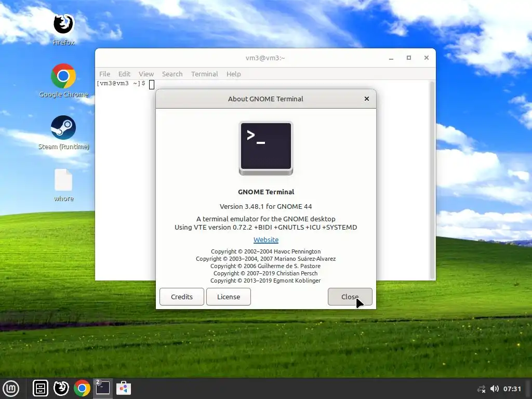Image resolution: width=532 pixels, height=399 pixels.
Task: Launch Google Chrome from the desktop
Action: click(63, 81)
